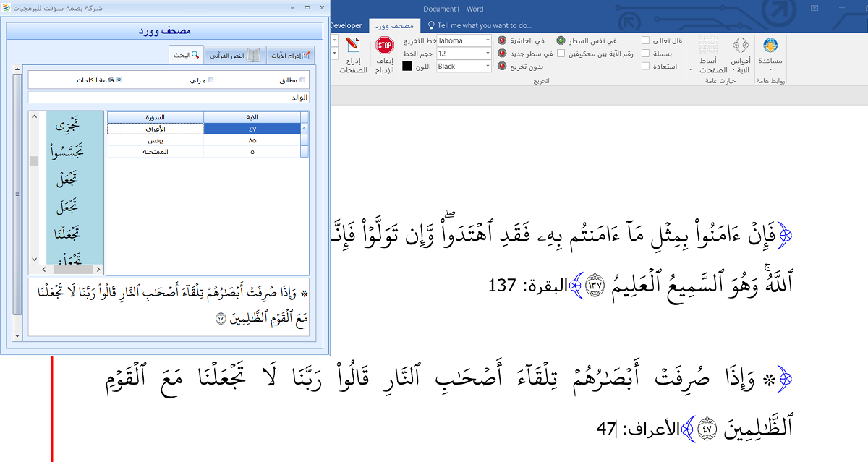Viewport: 868px width, 462px height.
Task: Click the Stop insertion (إيقاف الإدراج) icon
Action: click(385, 46)
